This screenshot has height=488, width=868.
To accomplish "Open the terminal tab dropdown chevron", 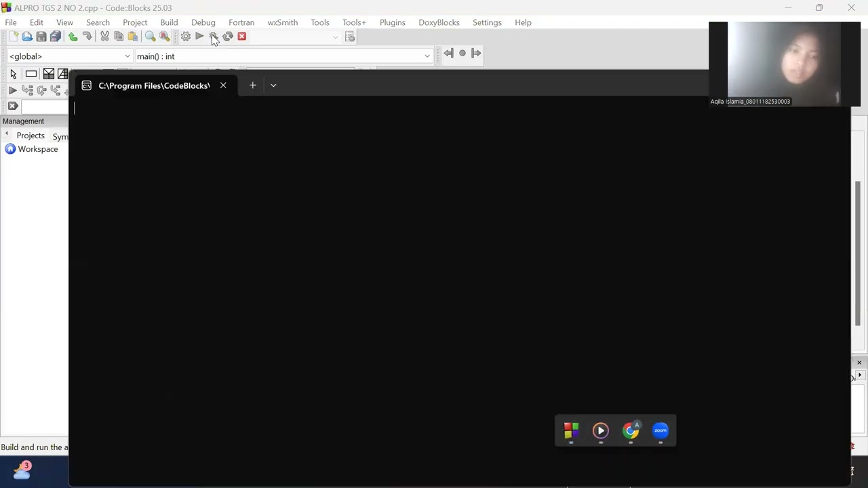I will 273,85.
